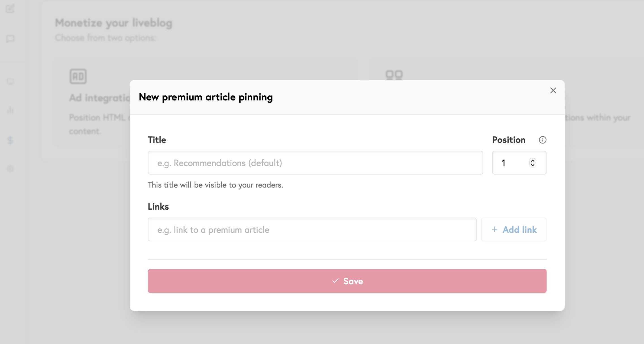The image size is (644, 344).
Task: Open the liveblog display icon in the sidebar
Action: click(10, 82)
